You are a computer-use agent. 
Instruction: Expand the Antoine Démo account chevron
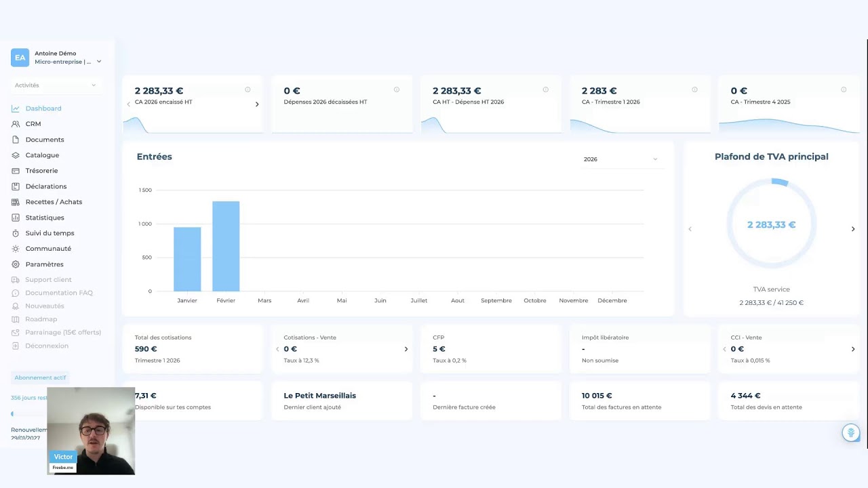pos(99,62)
